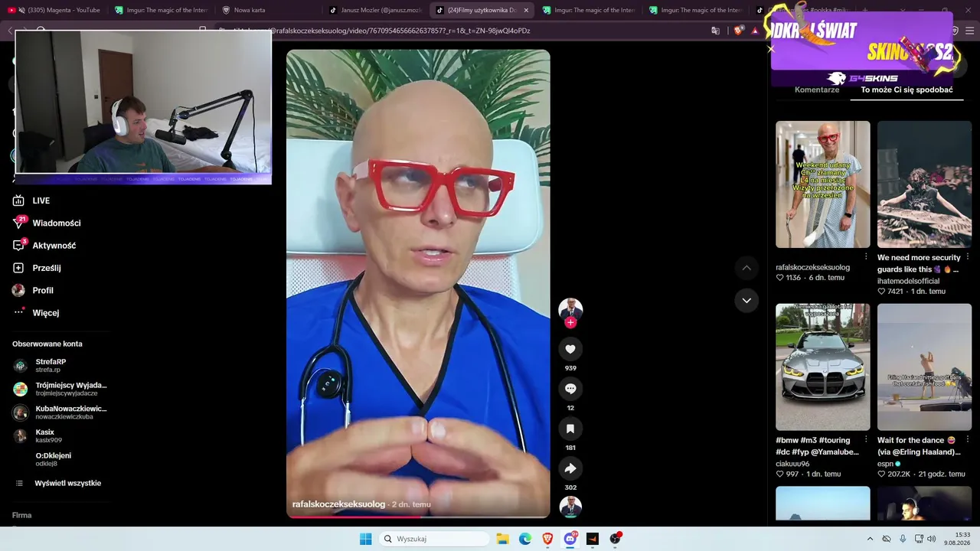Viewport: 980px width, 551px height.
Task: Open comments via the speech bubble icon
Action: coord(570,389)
